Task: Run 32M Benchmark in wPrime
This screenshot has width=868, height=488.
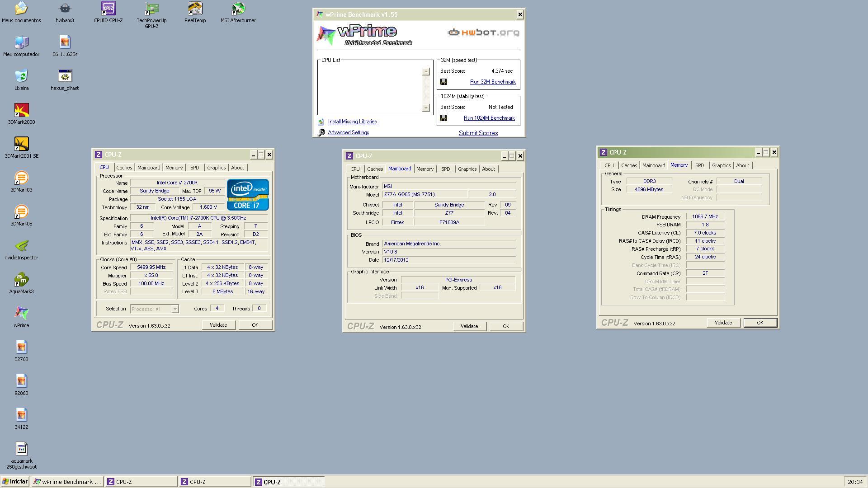Action: (x=493, y=82)
